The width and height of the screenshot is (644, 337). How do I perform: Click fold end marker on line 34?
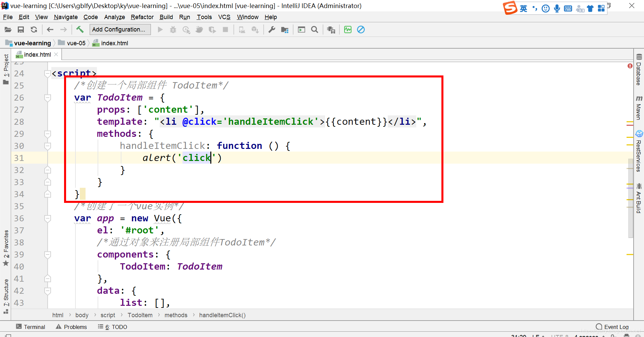(48, 194)
